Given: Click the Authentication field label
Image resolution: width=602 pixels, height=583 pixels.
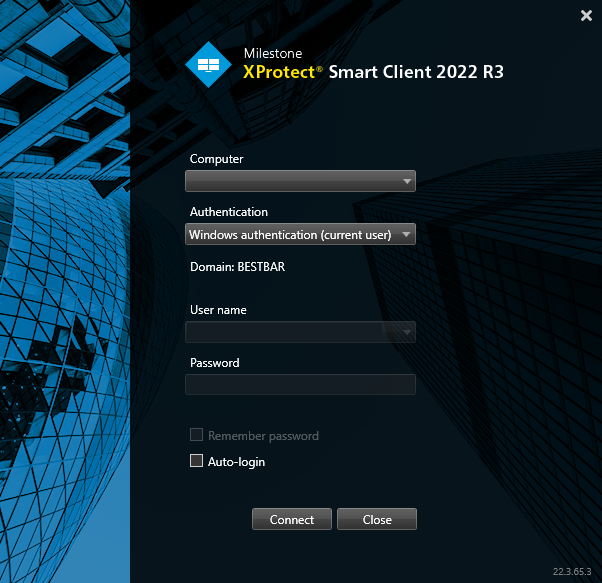Looking at the screenshot, I should tap(229, 212).
